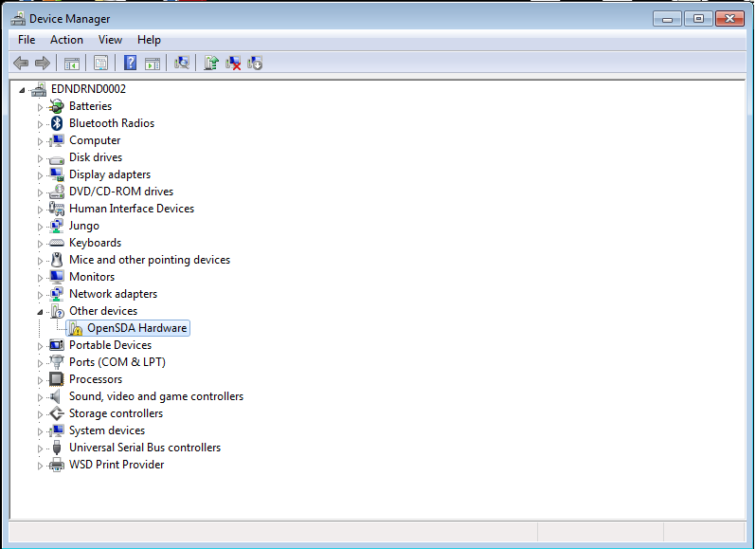The image size is (756, 549).
Task: Select the Bluetooth Radios label
Action: (x=112, y=123)
